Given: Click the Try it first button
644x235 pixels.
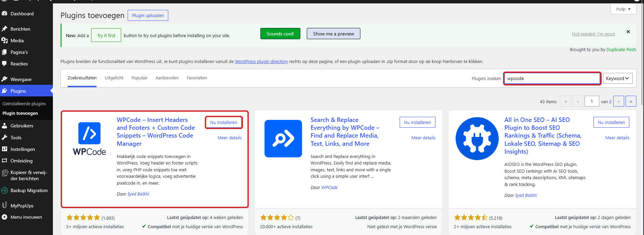Looking at the screenshot, I should coord(106,35).
